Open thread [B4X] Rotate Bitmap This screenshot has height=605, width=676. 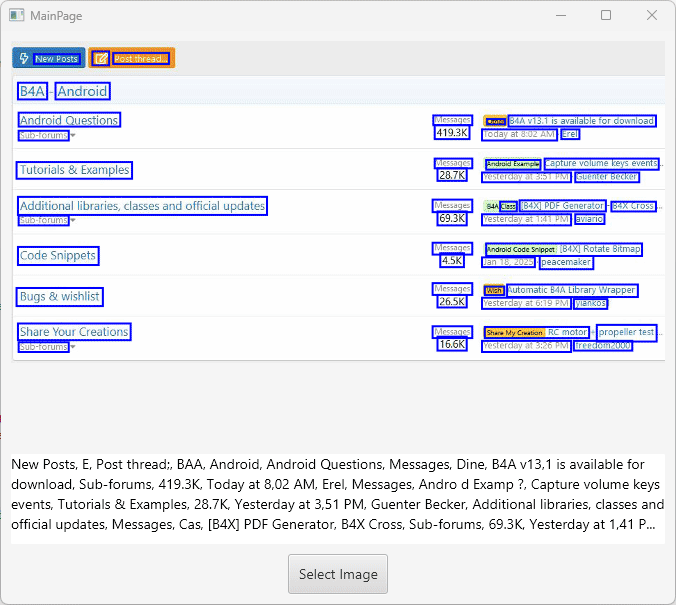pos(600,249)
